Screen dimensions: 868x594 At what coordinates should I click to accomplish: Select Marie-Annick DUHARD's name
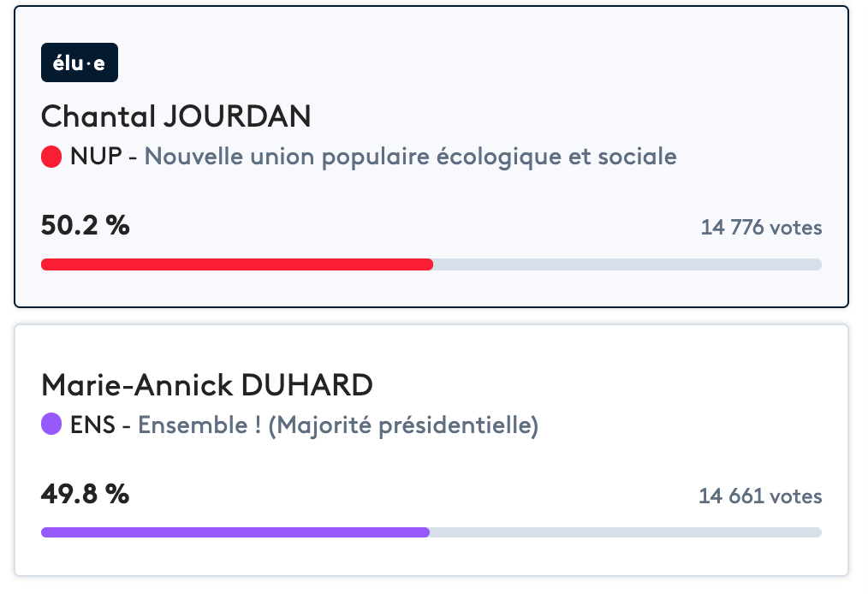(x=206, y=384)
